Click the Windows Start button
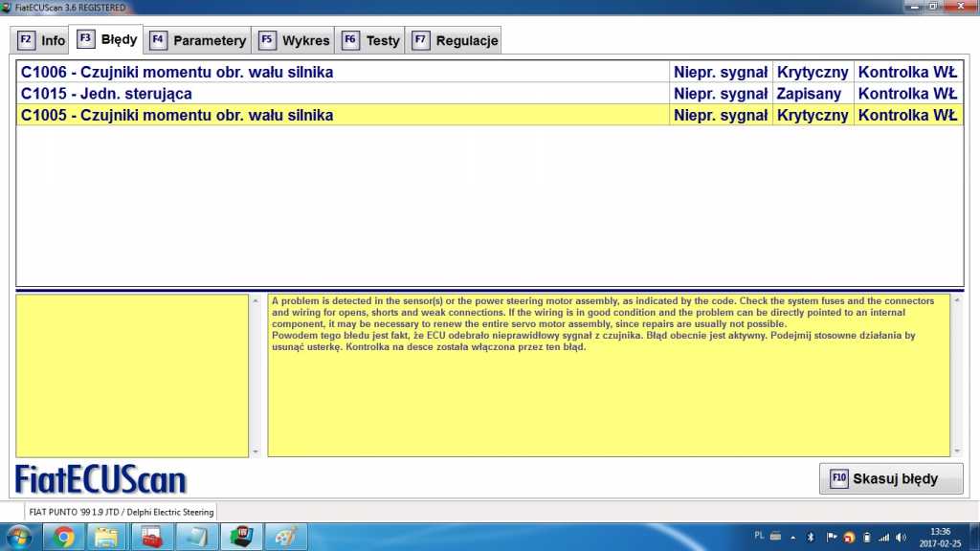The width and height of the screenshot is (980, 551). pos(19,537)
